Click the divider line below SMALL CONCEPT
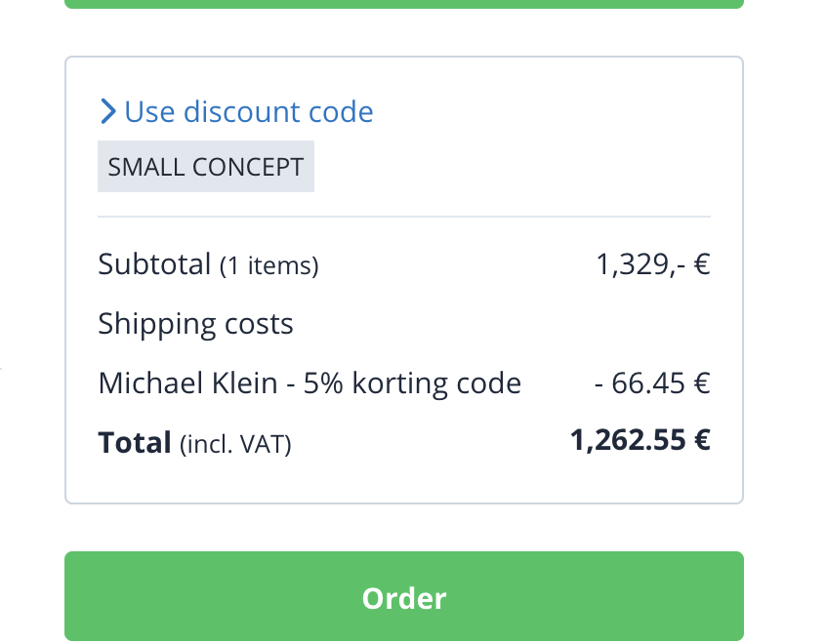826x644 pixels. coord(404,217)
